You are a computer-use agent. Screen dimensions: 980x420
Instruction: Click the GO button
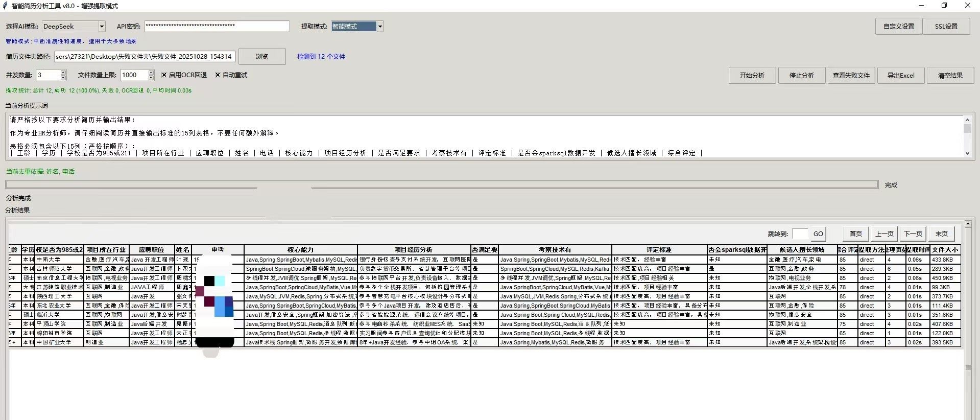[x=818, y=234]
